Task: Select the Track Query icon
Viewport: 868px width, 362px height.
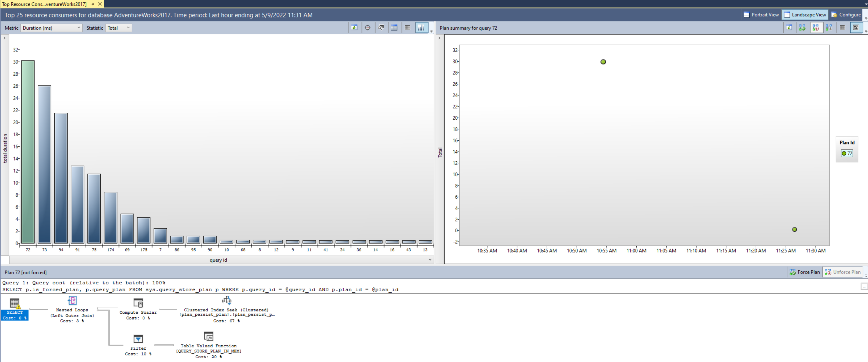Action: pos(368,28)
